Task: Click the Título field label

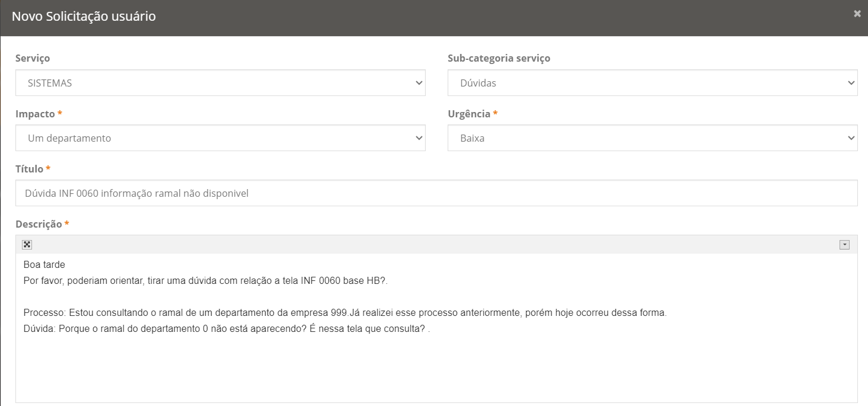Action: (30, 169)
